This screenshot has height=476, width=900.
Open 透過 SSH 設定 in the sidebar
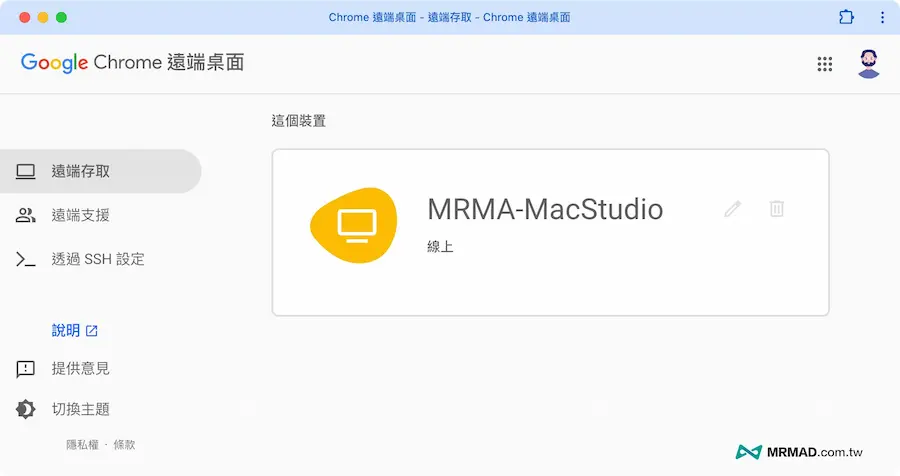(x=100, y=259)
